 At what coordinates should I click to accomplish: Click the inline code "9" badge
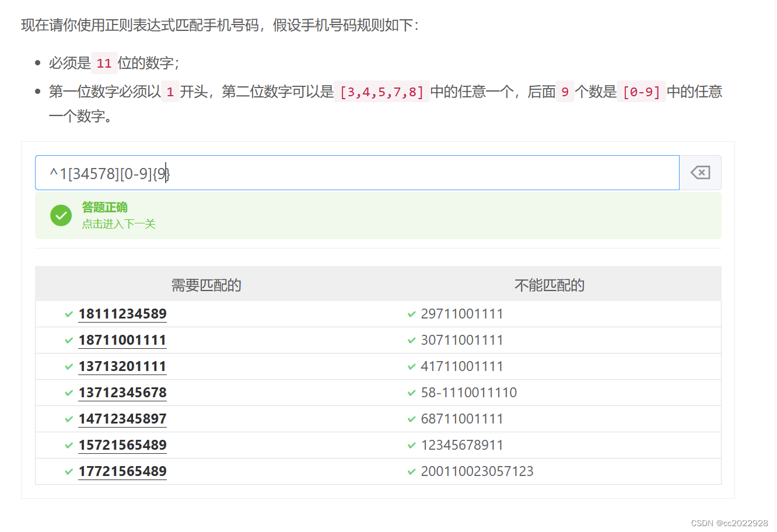[x=565, y=92]
